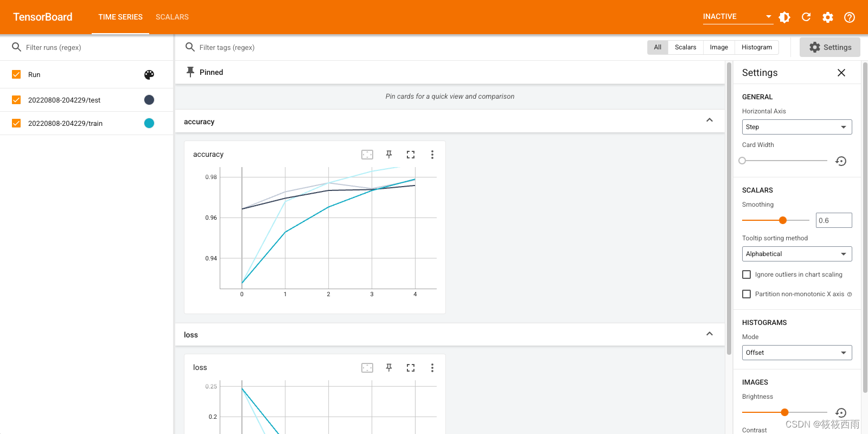
Task: Uncheck the 20220808-204229/train run
Action: [x=16, y=123]
